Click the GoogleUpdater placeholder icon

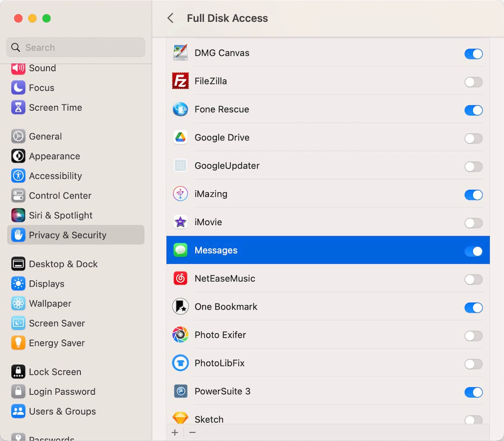[x=181, y=165]
